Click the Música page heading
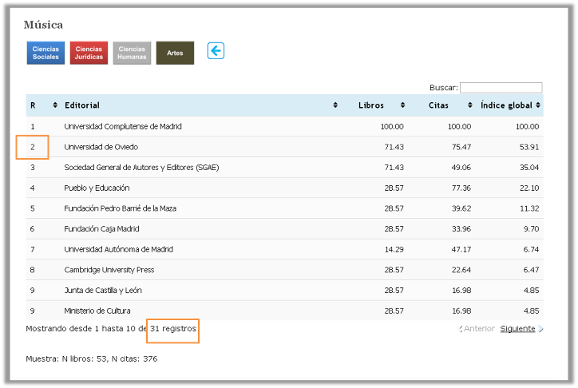 coord(43,25)
